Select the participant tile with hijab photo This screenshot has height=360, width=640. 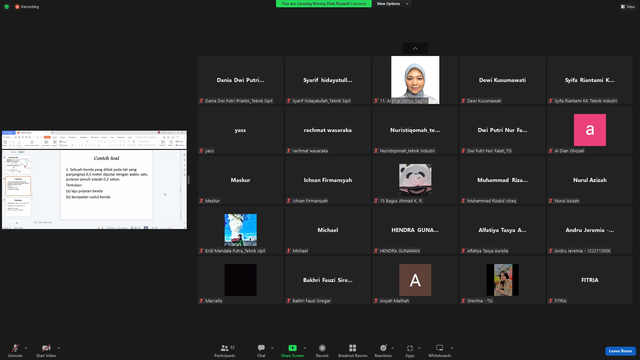[x=415, y=80]
